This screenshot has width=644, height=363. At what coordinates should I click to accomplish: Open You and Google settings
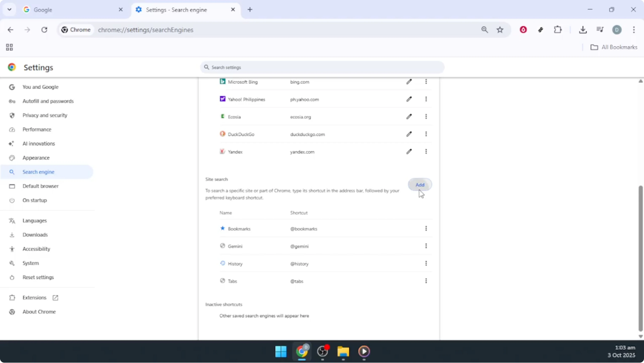[47, 87]
